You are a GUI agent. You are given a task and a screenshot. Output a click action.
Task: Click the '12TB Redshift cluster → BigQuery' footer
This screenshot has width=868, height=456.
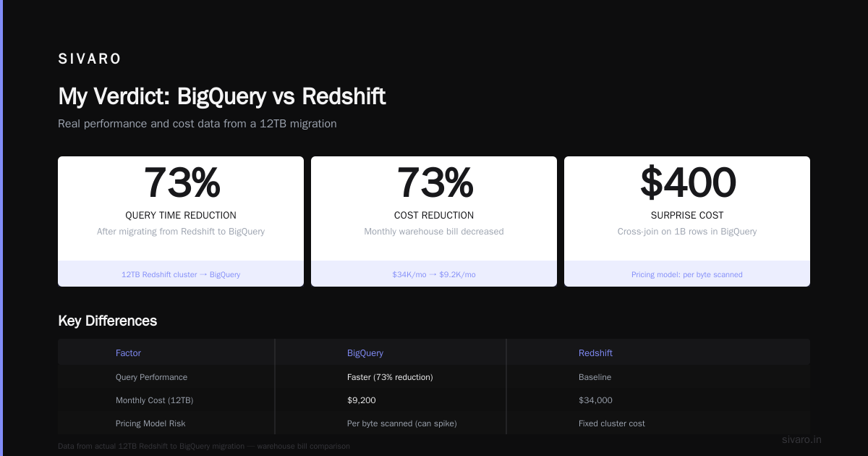[x=181, y=274]
